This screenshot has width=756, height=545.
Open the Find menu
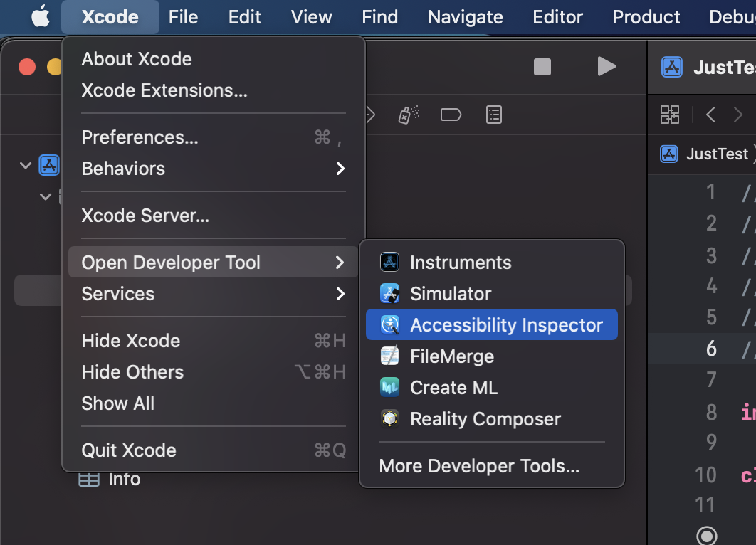click(x=380, y=17)
